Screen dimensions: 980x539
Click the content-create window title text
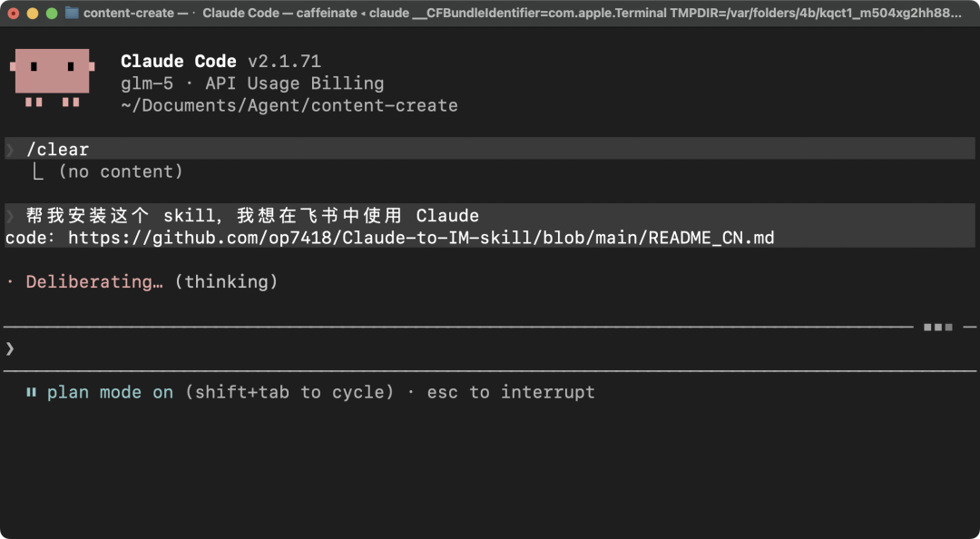click(x=129, y=14)
